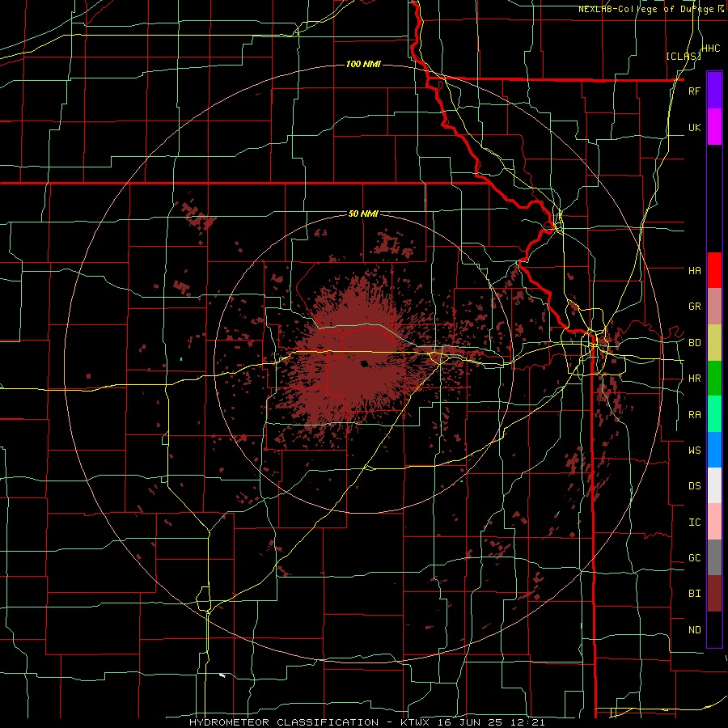The width and height of the screenshot is (728, 728).
Task: Click the WS blue legend swatch
Action: [x=714, y=450]
